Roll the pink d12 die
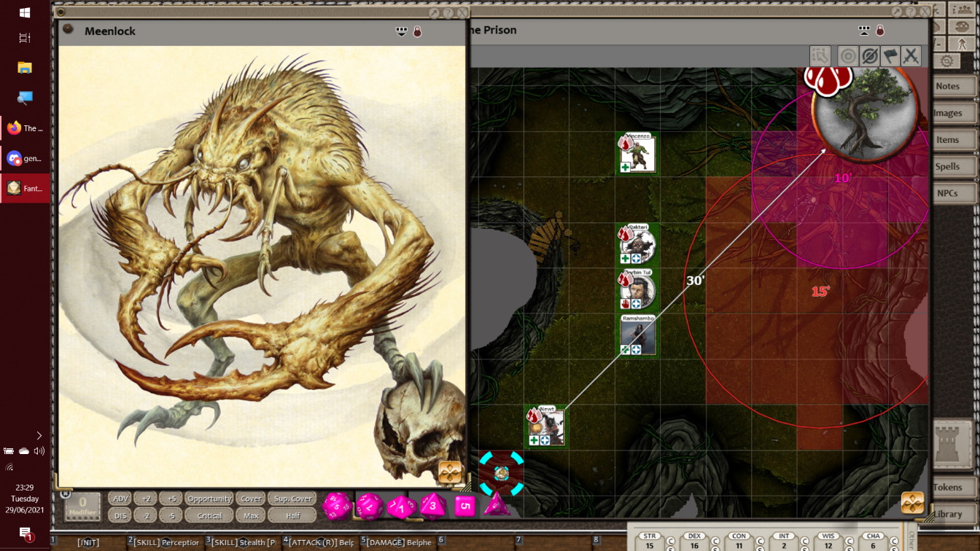Viewport: 980px width, 551px height. click(370, 506)
